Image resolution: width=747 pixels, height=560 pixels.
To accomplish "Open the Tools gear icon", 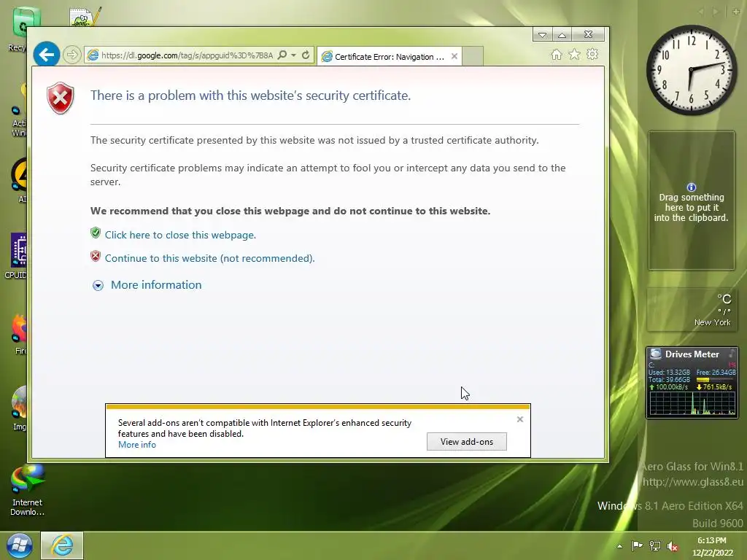I will point(592,54).
